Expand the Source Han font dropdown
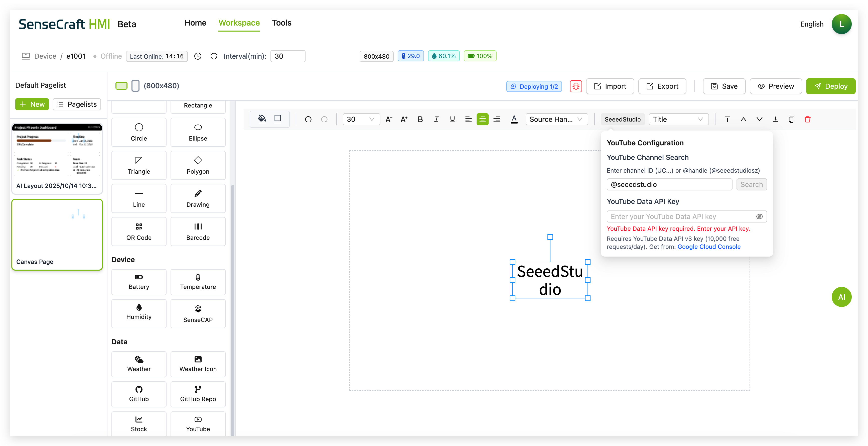868x446 pixels. click(x=556, y=119)
